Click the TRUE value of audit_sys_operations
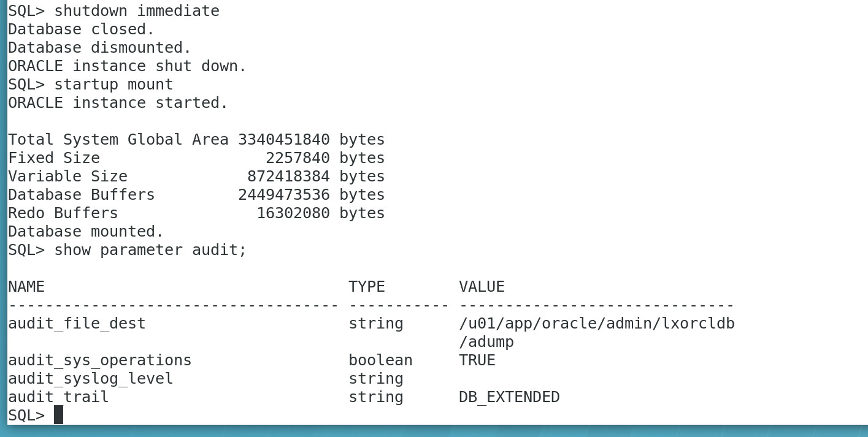The image size is (868, 437). 477,360
